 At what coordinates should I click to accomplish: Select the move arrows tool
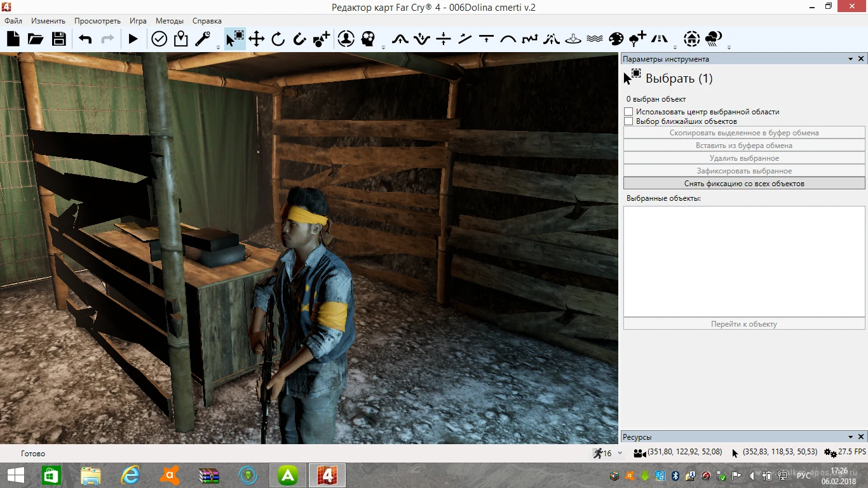click(257, 39)
